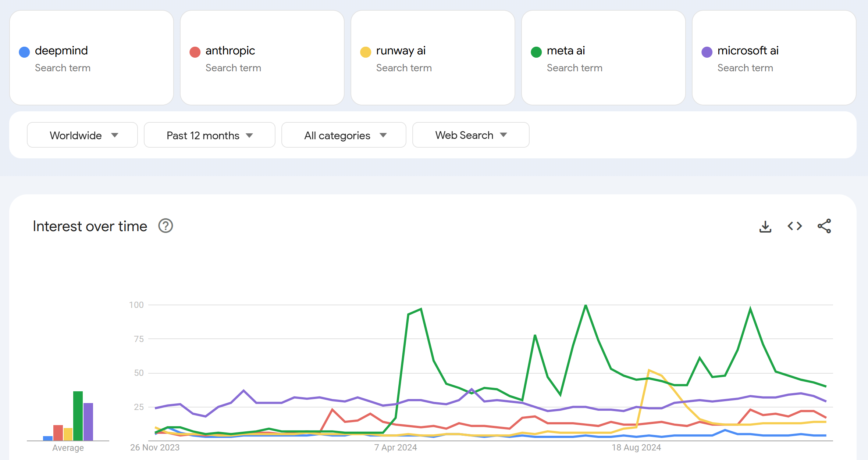This screenshot has width=868, height=460.
Task: Switch the Web Search type dropdown
Action: [x=471, y=135]
